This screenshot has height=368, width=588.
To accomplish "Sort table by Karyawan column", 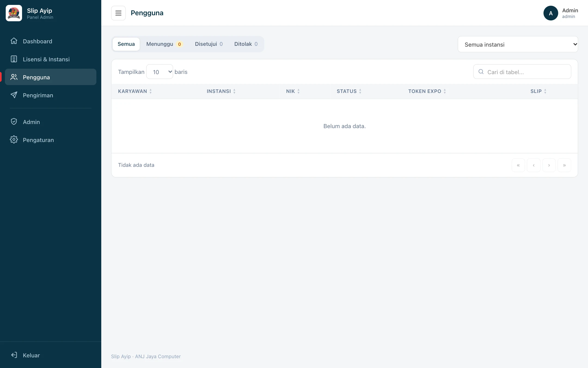I will [x=135, y=91].
